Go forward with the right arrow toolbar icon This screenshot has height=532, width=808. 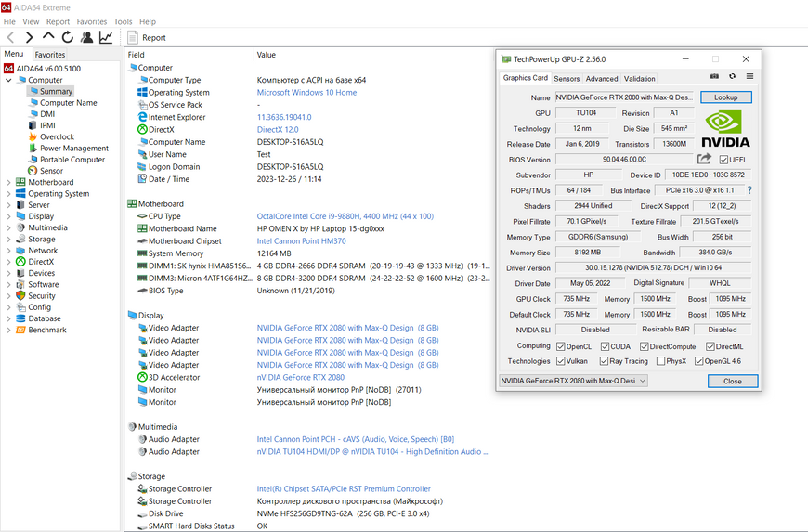(30, 37)
